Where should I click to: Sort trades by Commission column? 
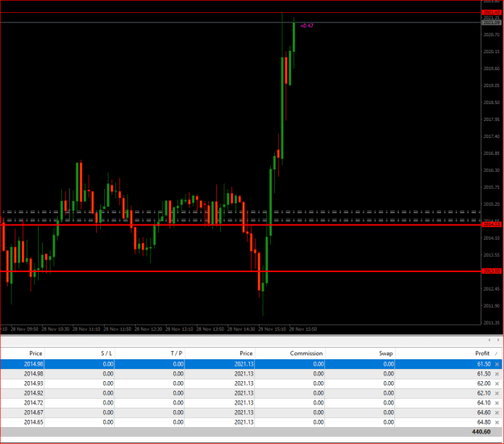[306, 354]
